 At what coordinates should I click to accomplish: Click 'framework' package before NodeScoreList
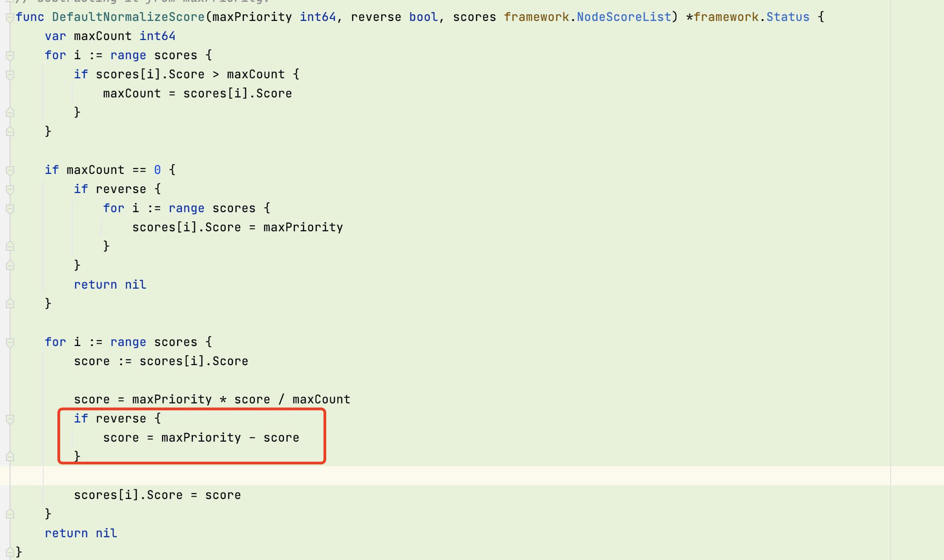click(x=536, y=17)
